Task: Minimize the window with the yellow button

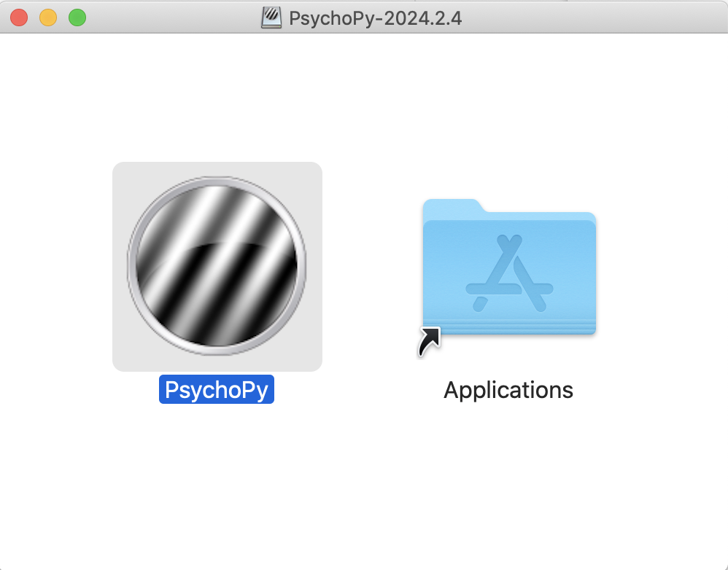Action: click(48, 17)
